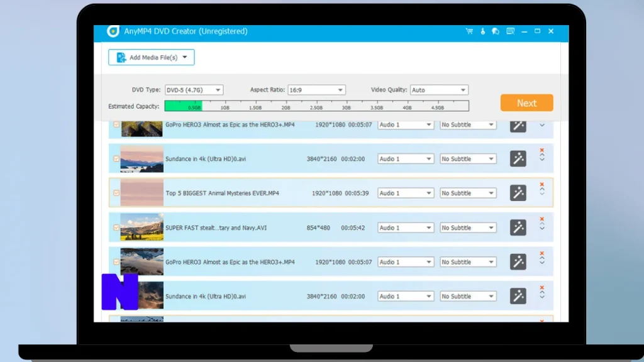
Task: Click the 854*480 resolution value
Action: pos(318,228)
